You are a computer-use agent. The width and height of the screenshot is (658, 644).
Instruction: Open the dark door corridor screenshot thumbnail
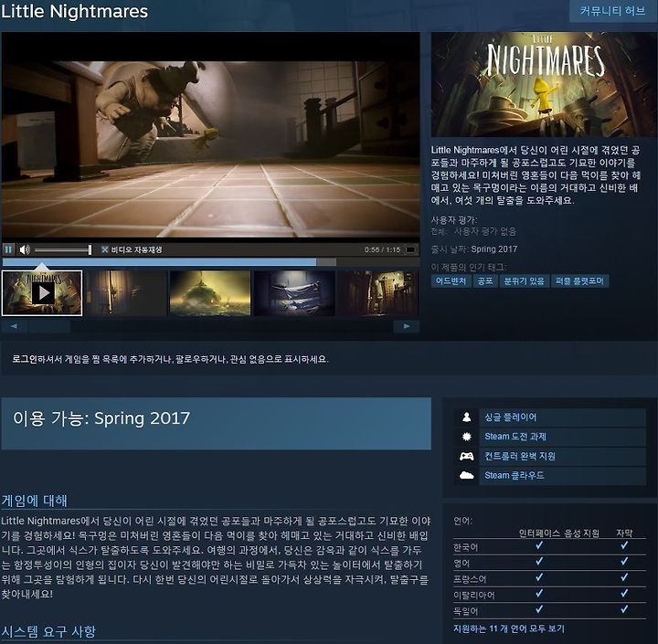(x=126, y=293)
